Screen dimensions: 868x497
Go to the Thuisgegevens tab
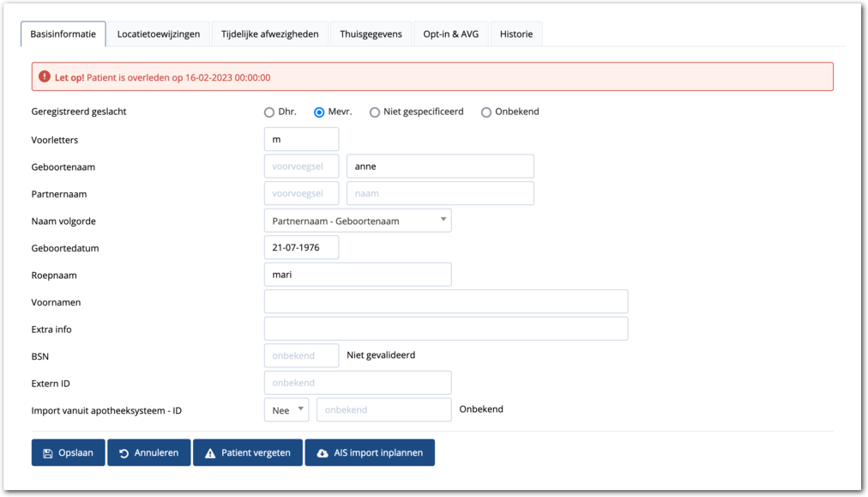(371, 34)
